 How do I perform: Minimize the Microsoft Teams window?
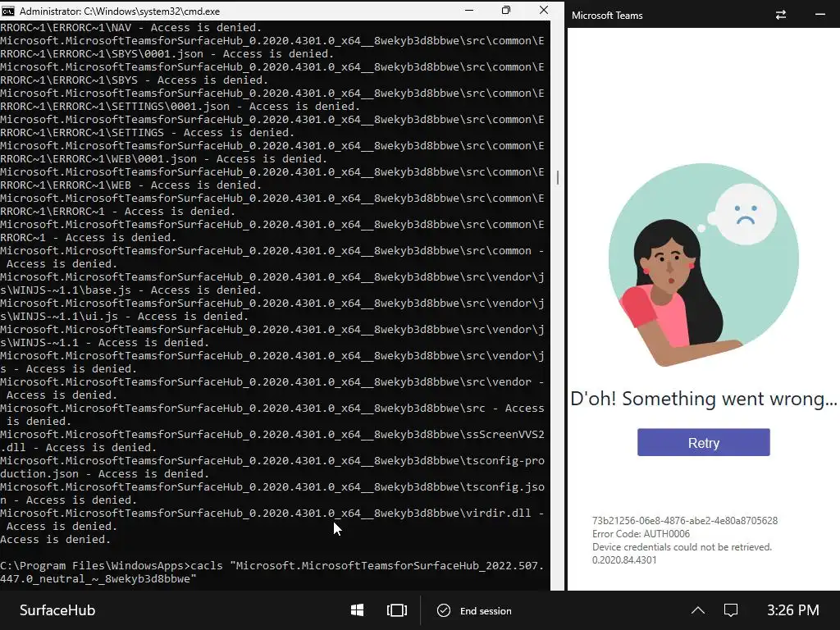click(819, 15)
